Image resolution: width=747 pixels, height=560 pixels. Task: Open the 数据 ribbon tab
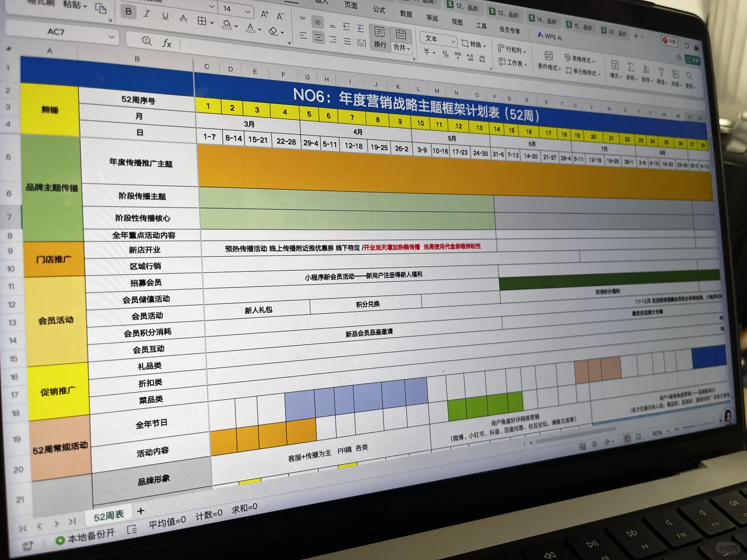coord(406,13)
